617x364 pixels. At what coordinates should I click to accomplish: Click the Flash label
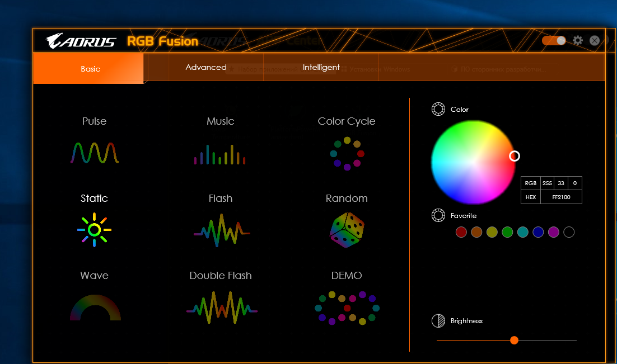pos(221,198)
